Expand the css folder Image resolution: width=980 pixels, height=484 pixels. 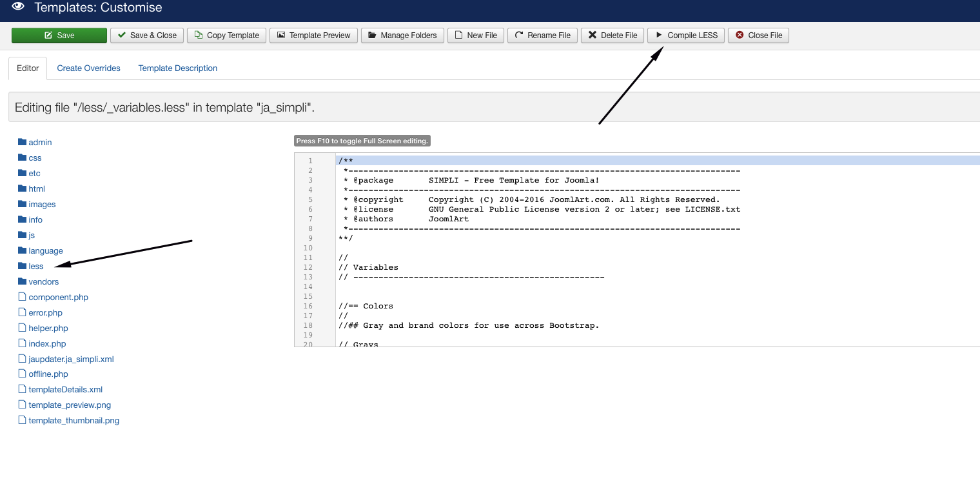click(x=35, y=158)
